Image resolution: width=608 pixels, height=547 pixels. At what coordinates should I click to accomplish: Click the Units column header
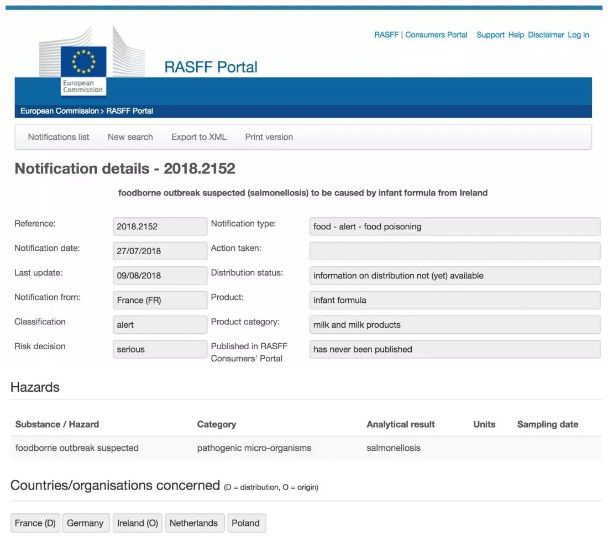point(484,424)
